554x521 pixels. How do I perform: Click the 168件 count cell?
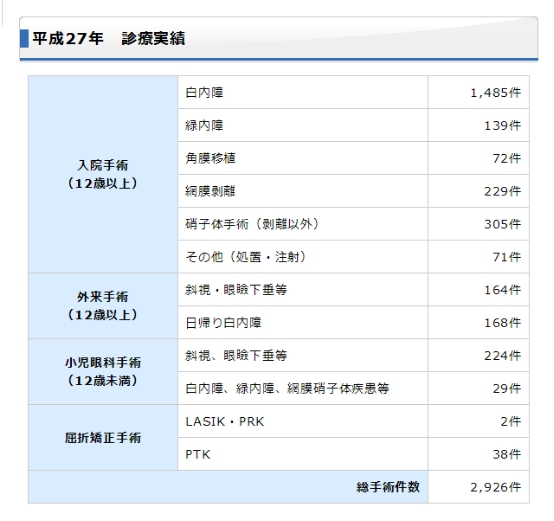click(x=478, y=322)
